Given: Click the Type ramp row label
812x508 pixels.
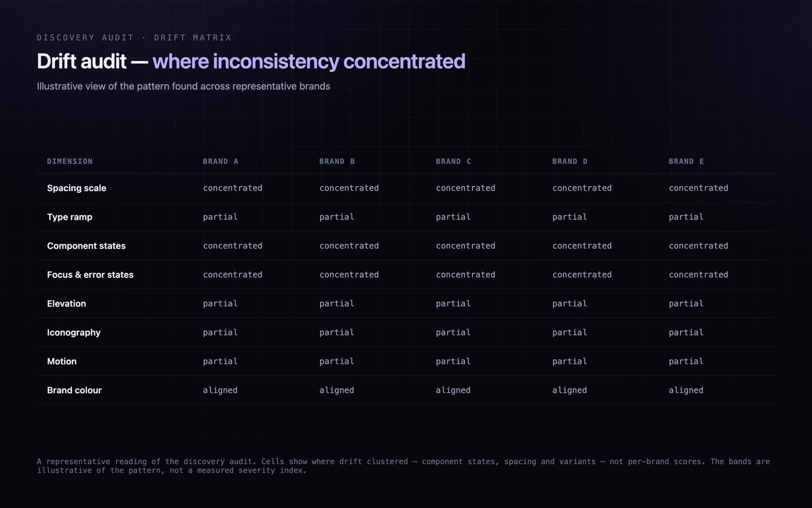Looking at the screenshot, I should point(70,217).
